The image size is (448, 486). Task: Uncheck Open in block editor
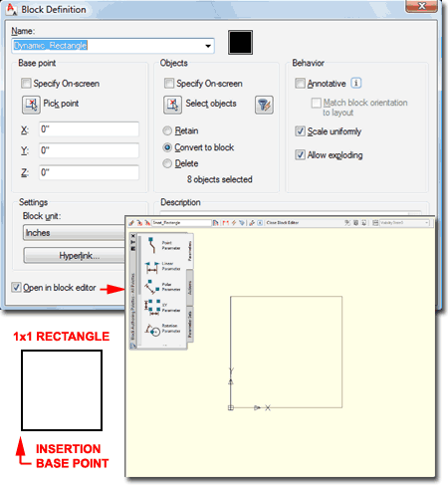(x=16, y=287)
